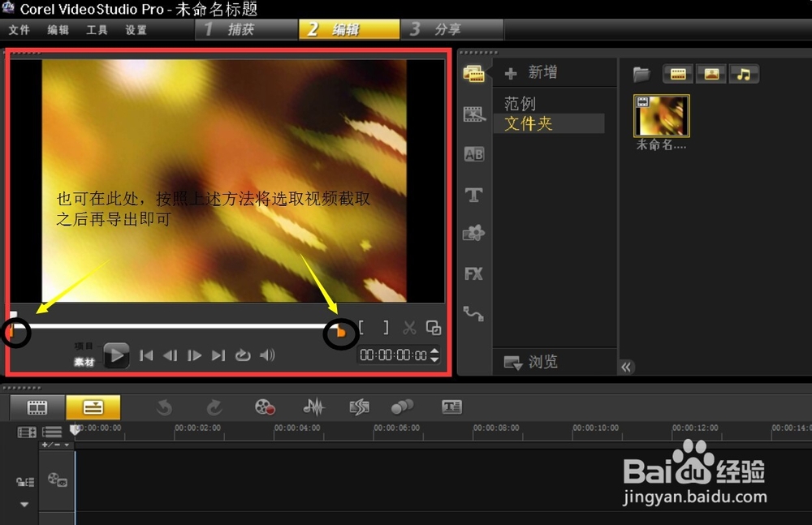Select 素材 playback mode

84,362
